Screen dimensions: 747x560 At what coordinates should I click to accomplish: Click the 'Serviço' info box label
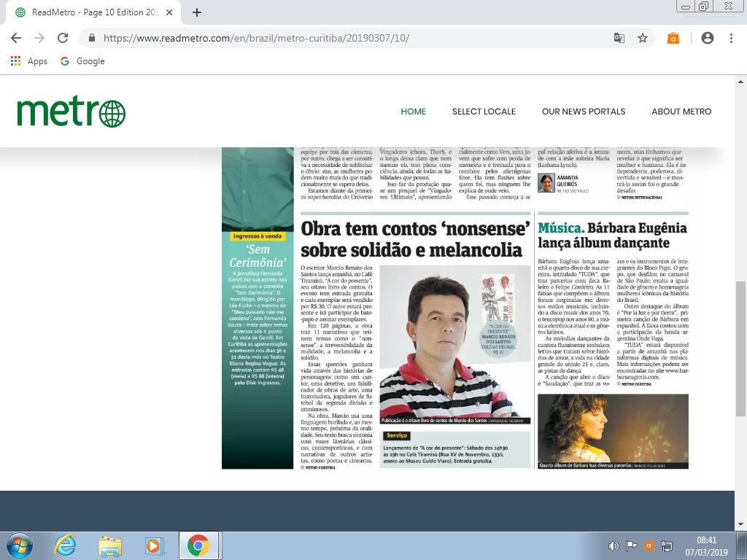point(397,435)
